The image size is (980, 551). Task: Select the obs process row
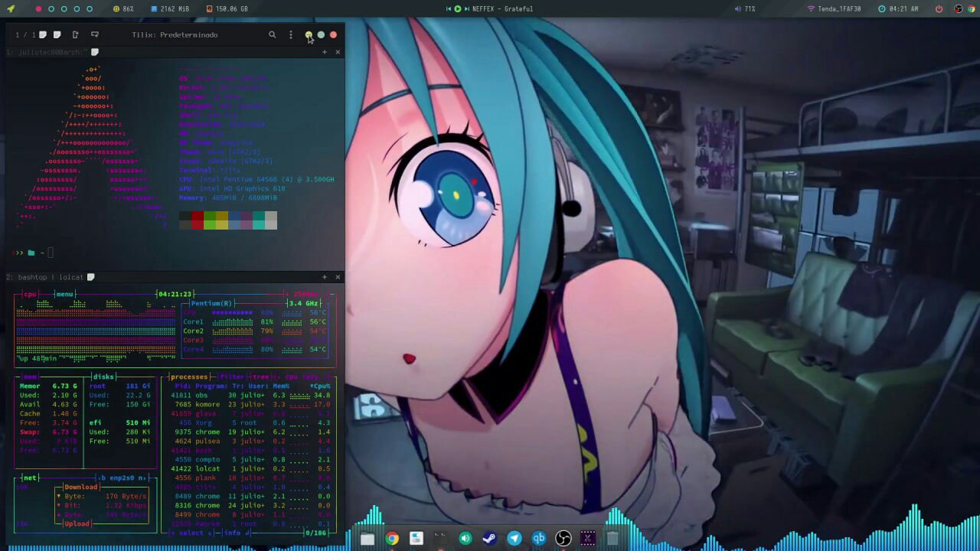click(x=252, y=395)
